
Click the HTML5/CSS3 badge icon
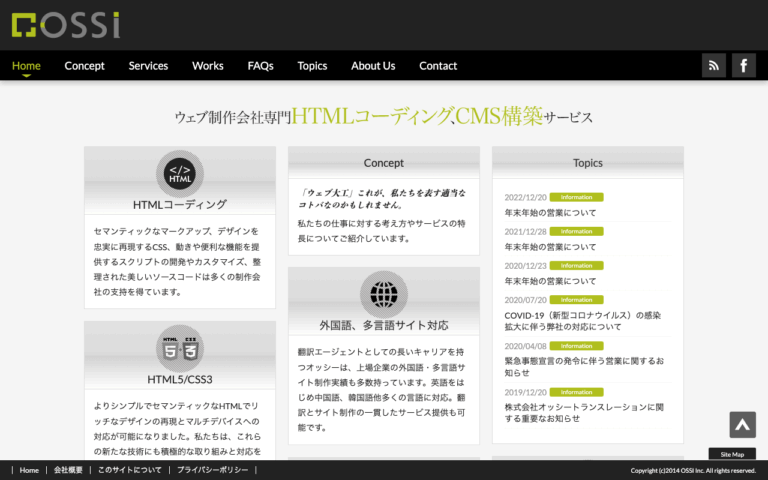click(180, 348)
